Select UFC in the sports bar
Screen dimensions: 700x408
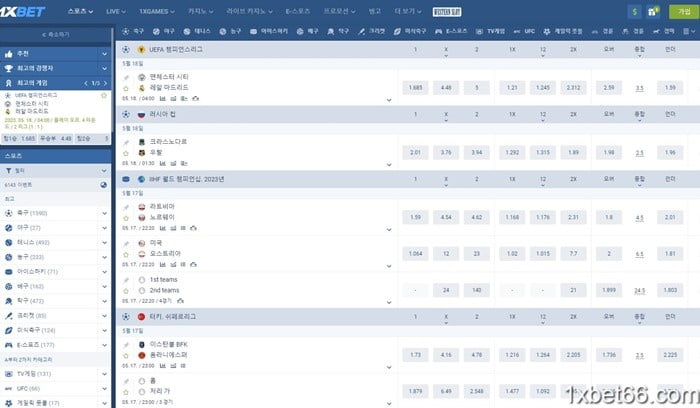tap(524, 31)
